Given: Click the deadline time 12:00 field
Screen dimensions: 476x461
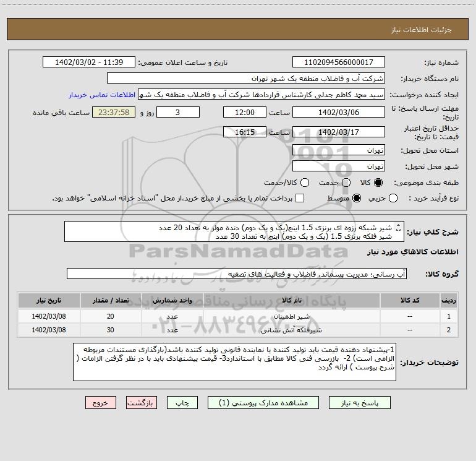Looking at the screenshot, I should point(245,112).
